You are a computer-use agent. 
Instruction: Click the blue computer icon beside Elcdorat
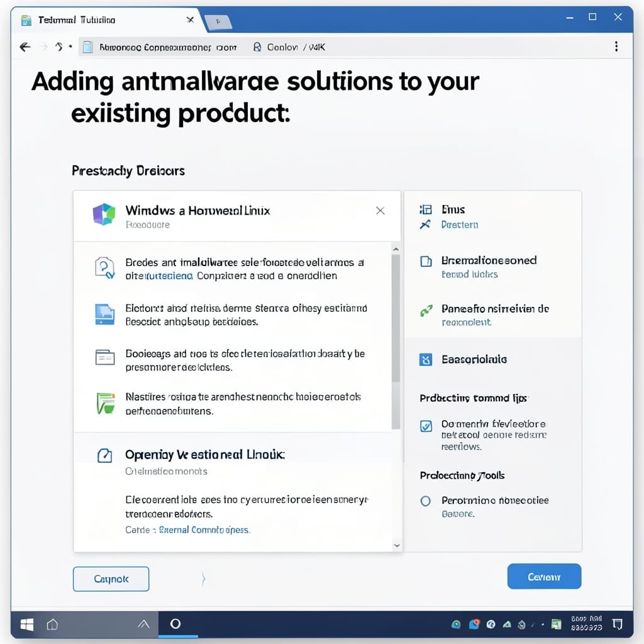click(105, 314)
